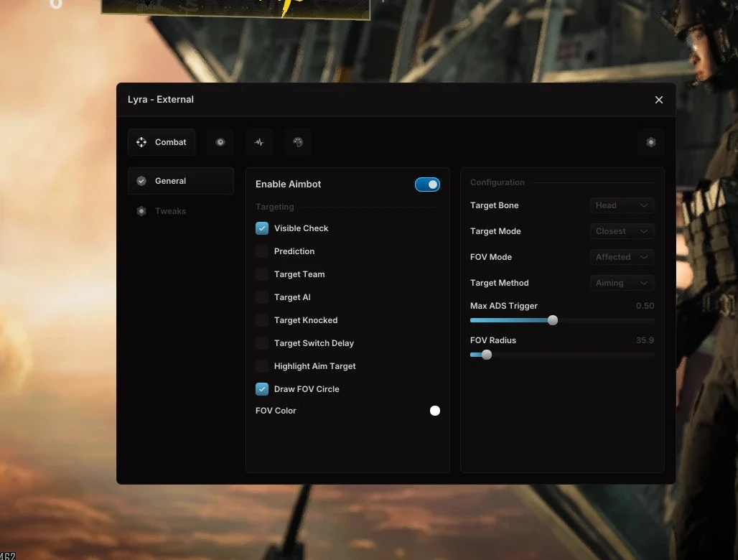Uncheck the Visible Check checkbox
Screen dimensions: 738x560
point(262,228)
